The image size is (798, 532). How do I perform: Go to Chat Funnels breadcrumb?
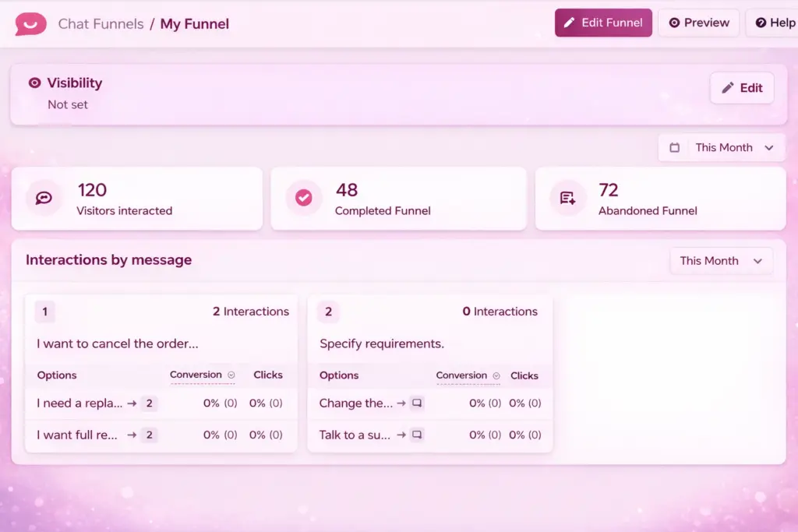101,24
